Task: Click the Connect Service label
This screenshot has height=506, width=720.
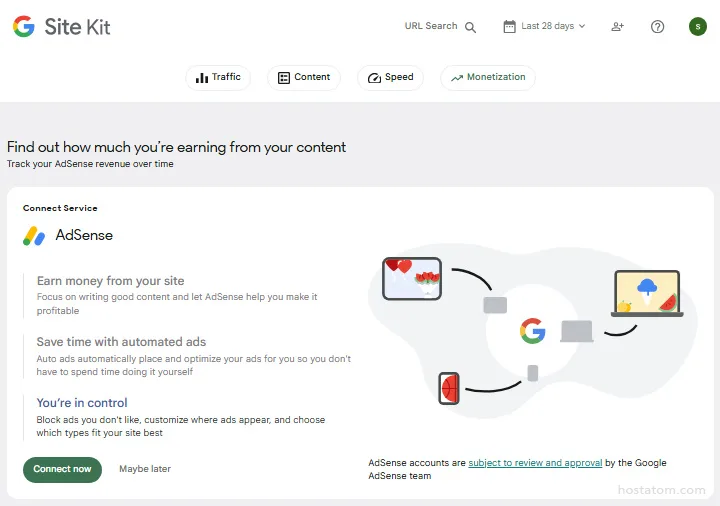Action: click(x=60, y=208)
